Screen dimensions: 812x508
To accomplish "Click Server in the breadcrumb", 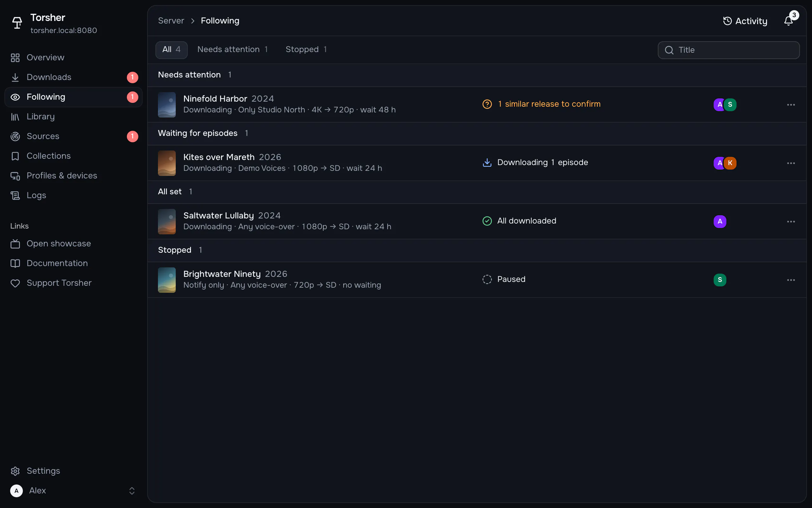I will tap(171, 21).
